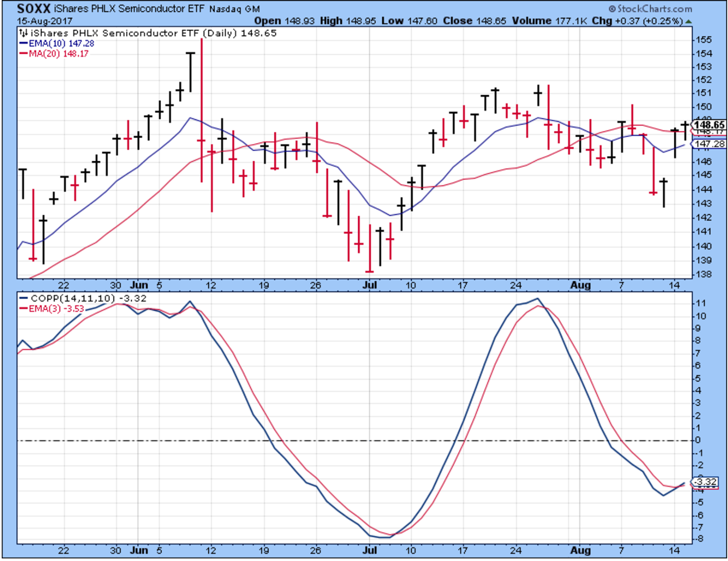728x561 pixels.
Task: Click the 144 label on the price axis
Action: [x=703, y=189]
